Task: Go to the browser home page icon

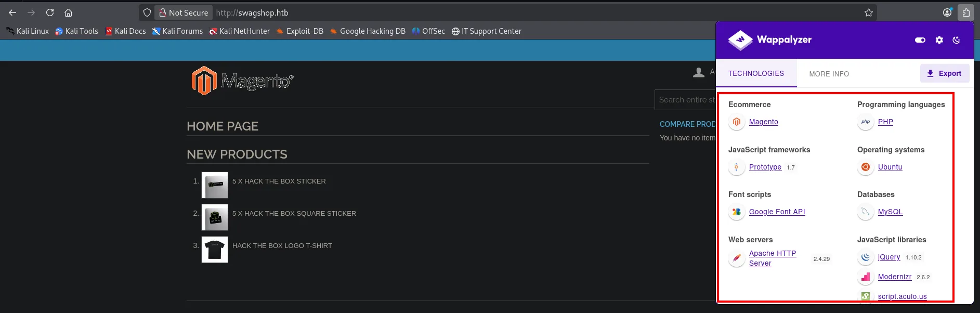Action: click(x=68, y=12)
